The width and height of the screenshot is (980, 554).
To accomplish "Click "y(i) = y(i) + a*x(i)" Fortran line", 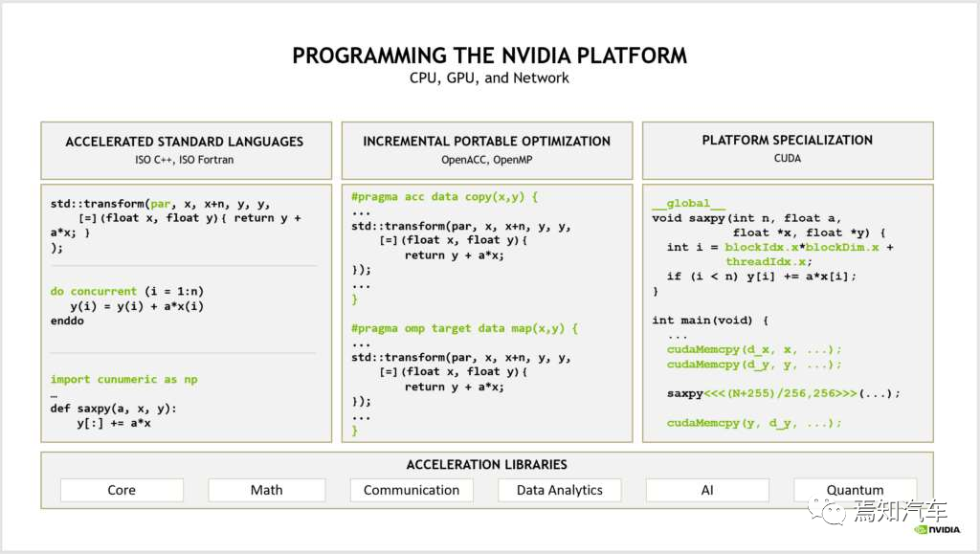I will tap(137, 306).
